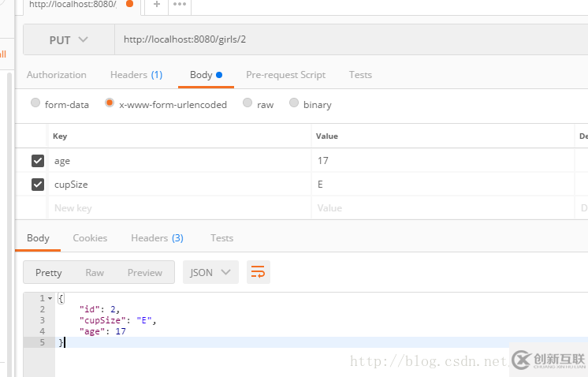Show the response Tests tab
This screenshot has height=377, width=588.
[221, 238]
